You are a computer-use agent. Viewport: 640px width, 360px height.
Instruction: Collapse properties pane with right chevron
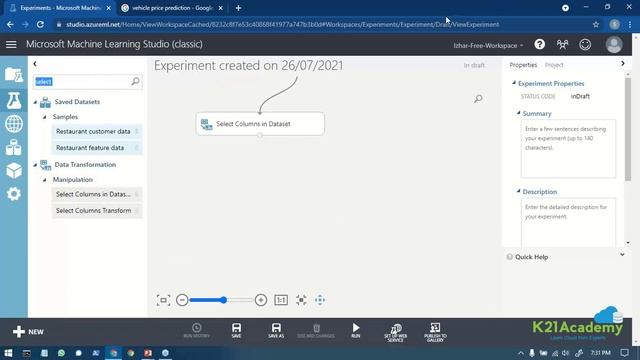pyautogui.click(x=622, y=64)
